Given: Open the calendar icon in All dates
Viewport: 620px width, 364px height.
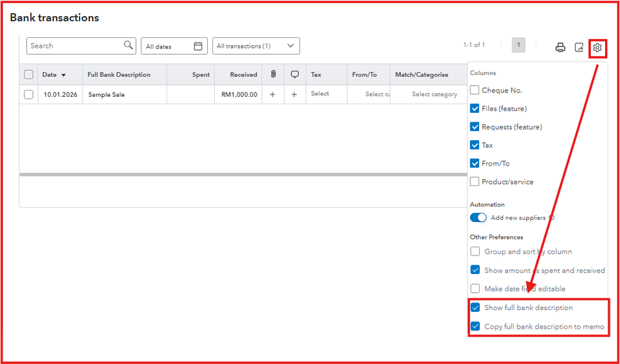Looking at the screenshot, I should pos(198,47).
